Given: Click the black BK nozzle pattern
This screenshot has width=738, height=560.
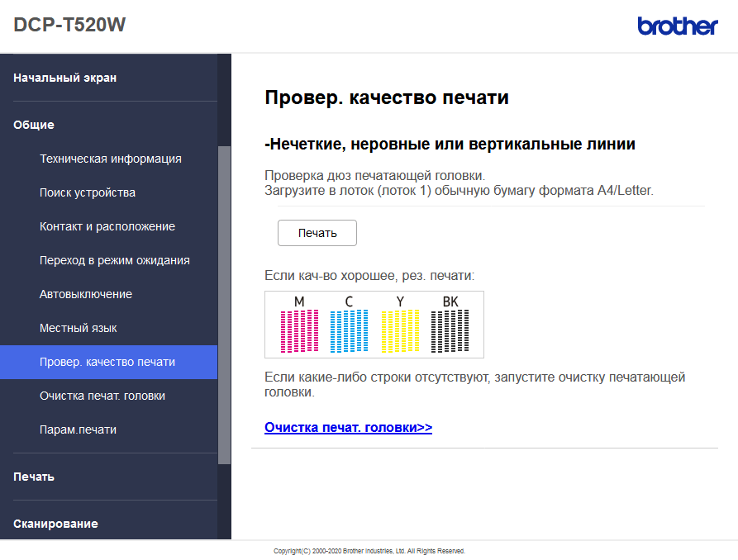Looking at the screenshot, I should tap(450, 330).
